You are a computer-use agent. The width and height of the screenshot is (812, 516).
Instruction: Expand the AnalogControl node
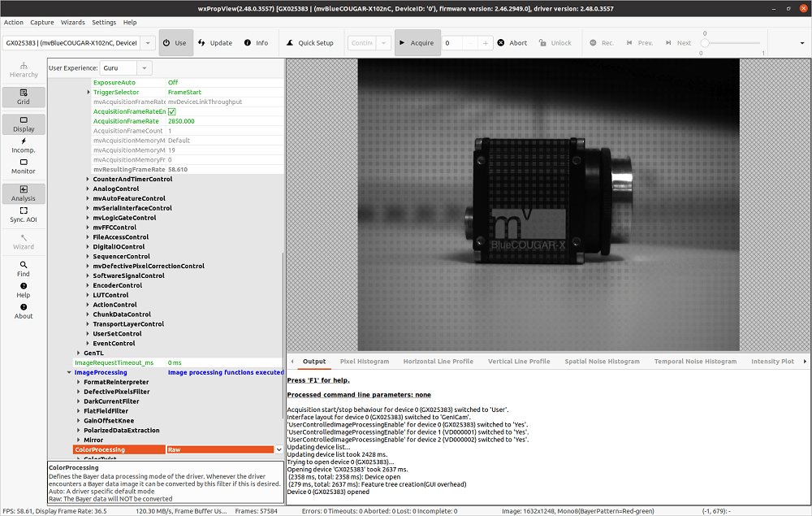tap(88, 189)
